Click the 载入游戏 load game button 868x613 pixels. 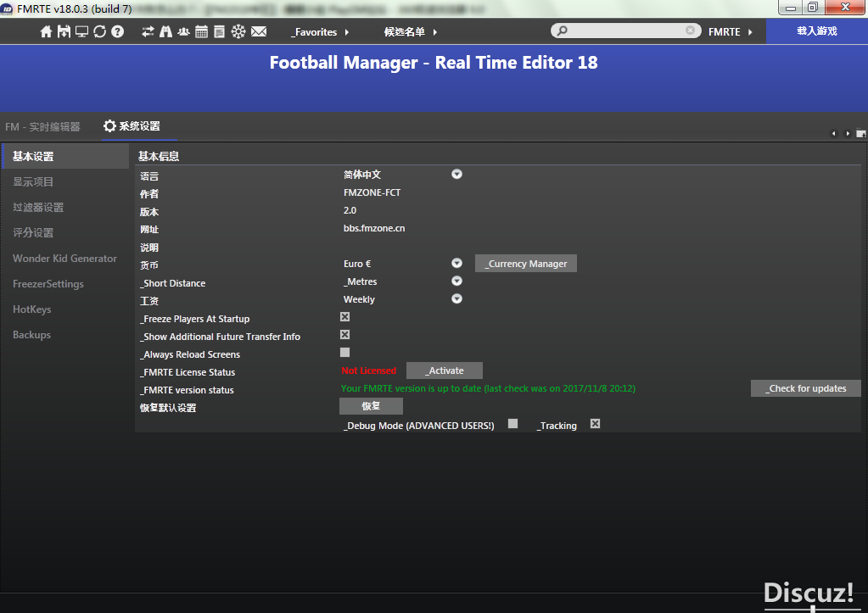click(x=817, y=31)
